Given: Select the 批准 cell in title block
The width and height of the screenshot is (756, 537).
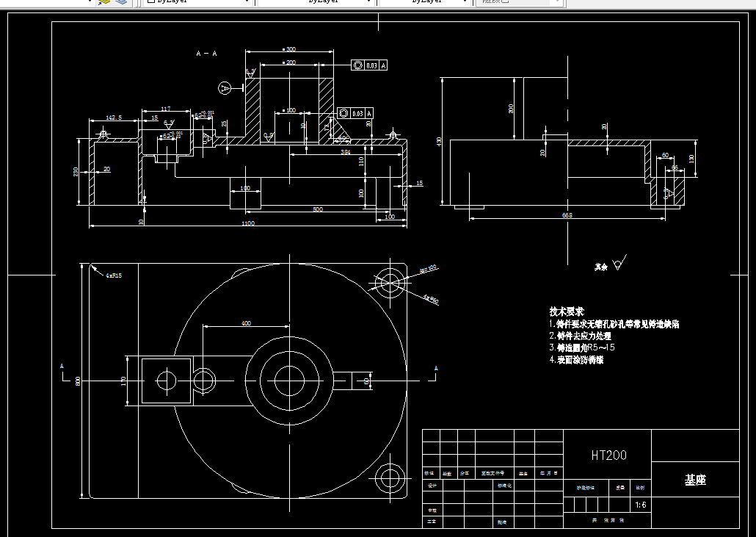Looking at the screenshot, I should tap(502, 522).
